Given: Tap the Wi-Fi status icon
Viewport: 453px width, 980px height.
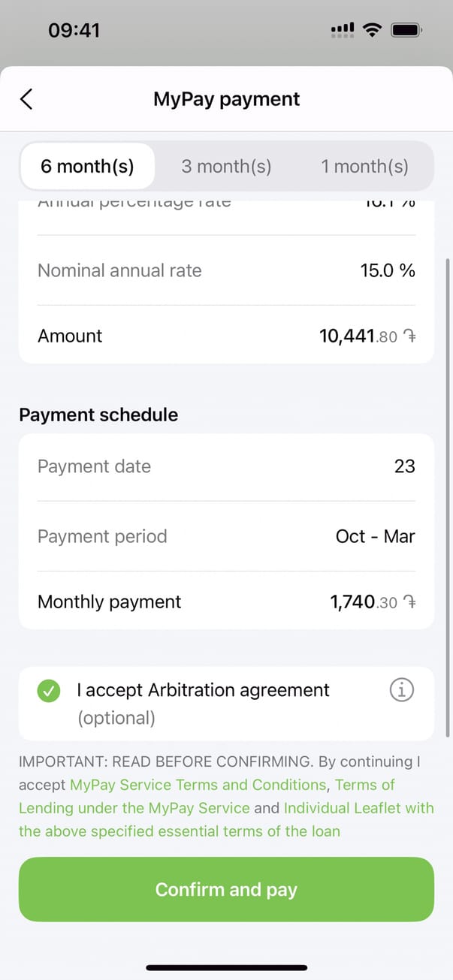Looking at the screenshot, I should tap(371, 30).
